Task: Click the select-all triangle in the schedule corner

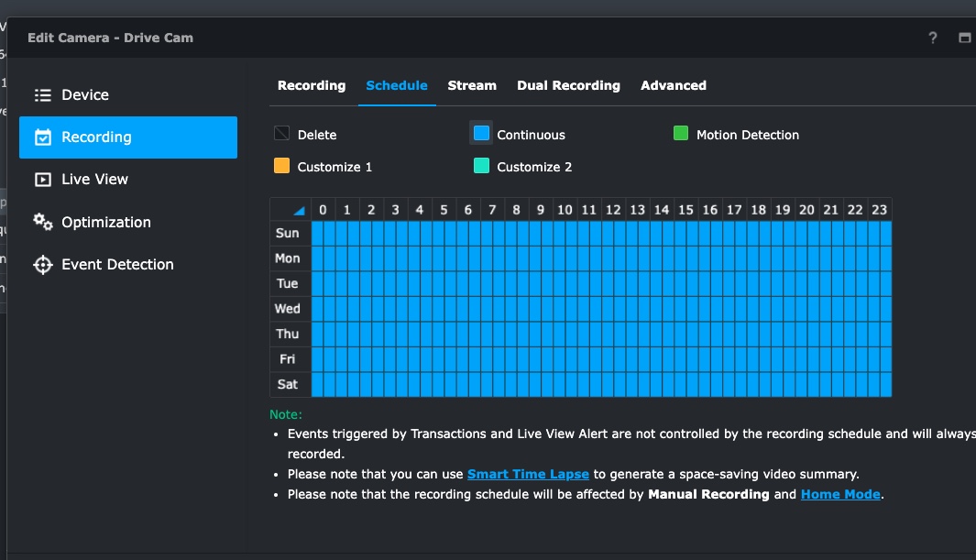Action: tap(298, 209)
